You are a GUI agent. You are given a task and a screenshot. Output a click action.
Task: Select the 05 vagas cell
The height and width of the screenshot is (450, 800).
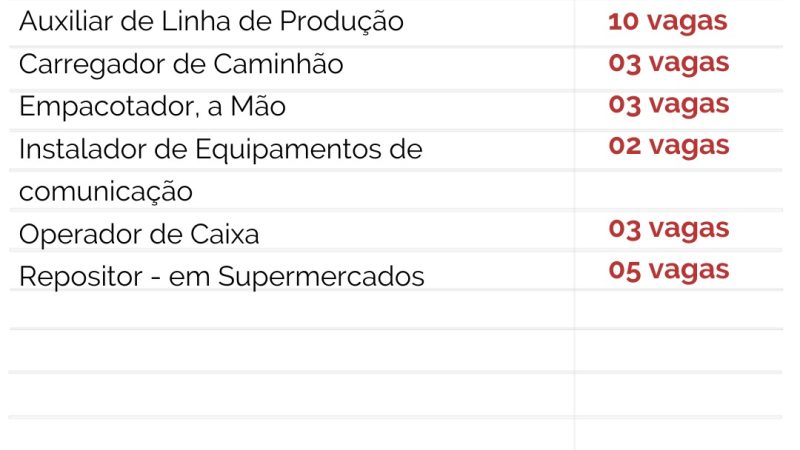pos(669,271)
